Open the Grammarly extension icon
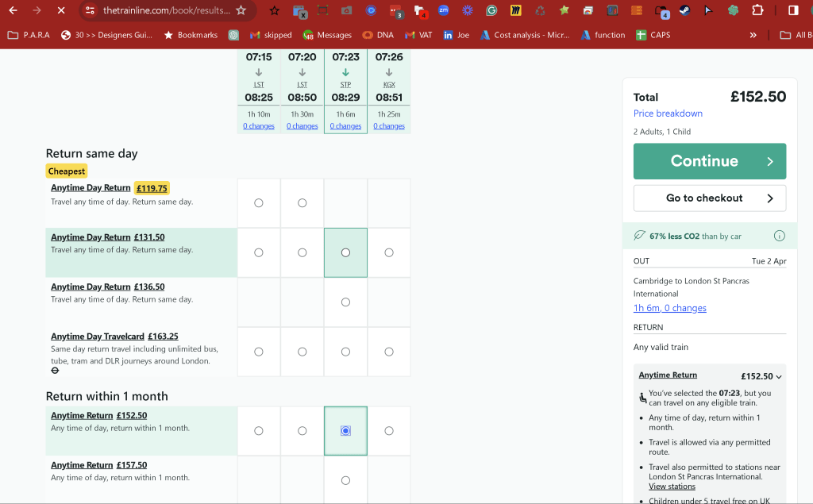The image size is (813, 504). coord(491,10)
